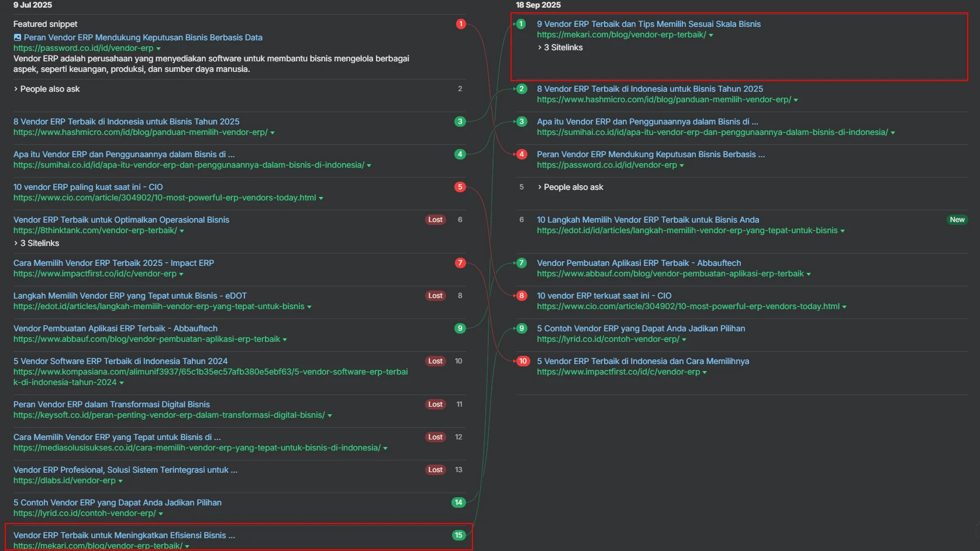Screen dimensions: 980x551
Task: Click the red position 5 badge on the CIO row, 9 Jul
Action: (460, 187)
